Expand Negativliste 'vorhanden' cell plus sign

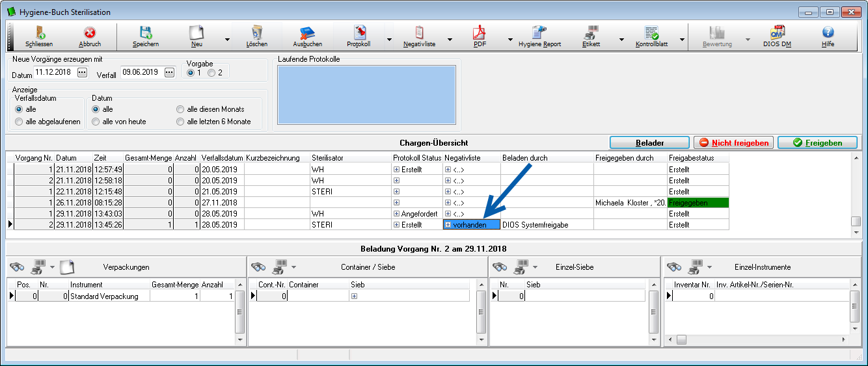tap(448, 225)
